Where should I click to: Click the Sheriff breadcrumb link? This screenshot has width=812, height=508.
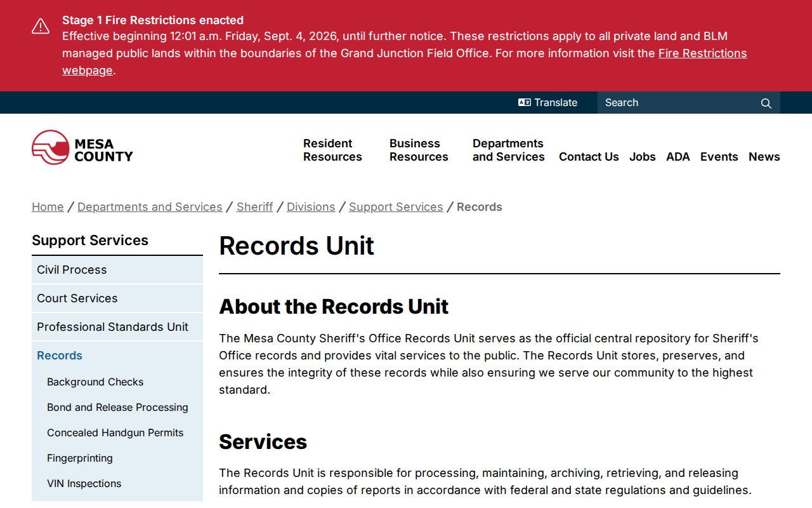pyautogui.click(x=255, y=207)
